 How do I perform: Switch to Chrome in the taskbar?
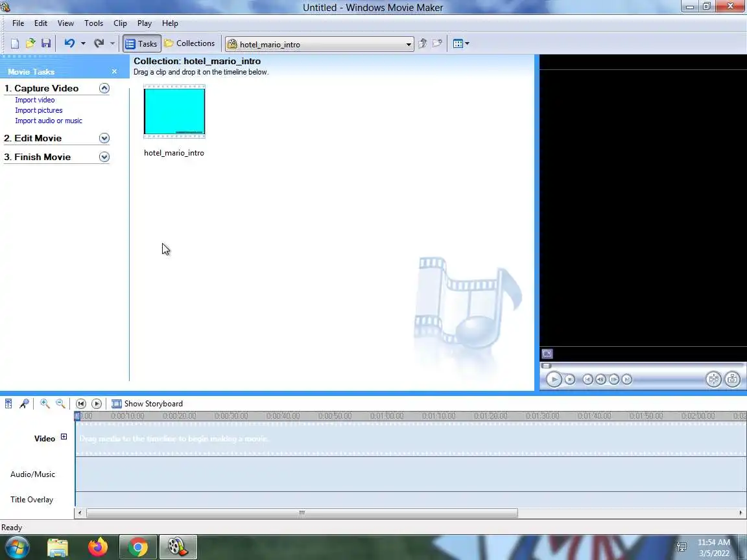[x=137, y=548]
